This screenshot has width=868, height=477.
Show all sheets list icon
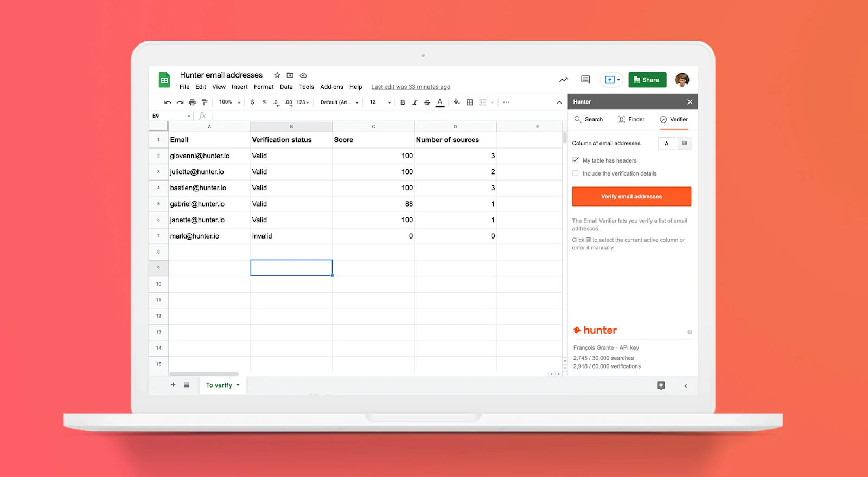tap(187, 385)
